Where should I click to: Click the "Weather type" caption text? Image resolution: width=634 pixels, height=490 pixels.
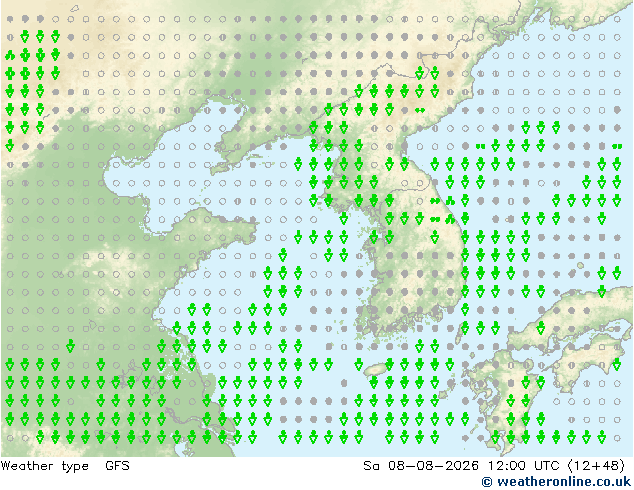[44, 466]
